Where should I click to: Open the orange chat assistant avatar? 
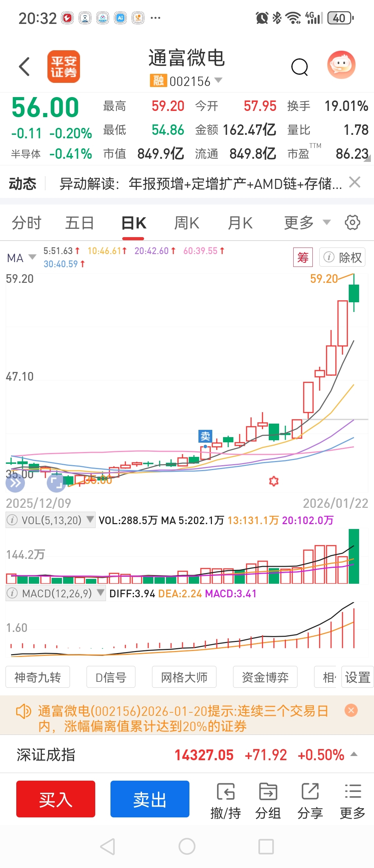(341, 65)
